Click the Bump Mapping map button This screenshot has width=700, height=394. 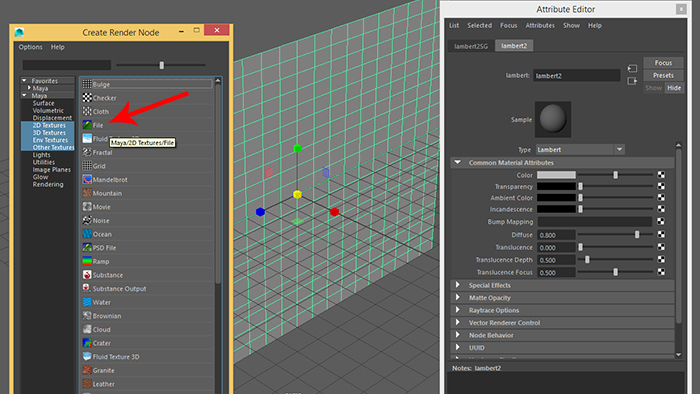pyautogui.click(x=661, y=221)
